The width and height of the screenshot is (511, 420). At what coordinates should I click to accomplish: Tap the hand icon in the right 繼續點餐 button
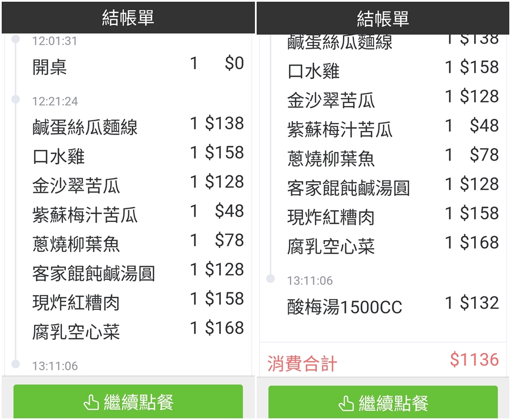click(x=346, y=403)
